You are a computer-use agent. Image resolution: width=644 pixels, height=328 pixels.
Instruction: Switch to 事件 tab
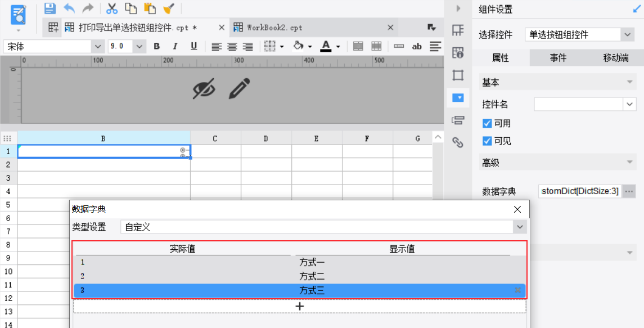[558, 58]
